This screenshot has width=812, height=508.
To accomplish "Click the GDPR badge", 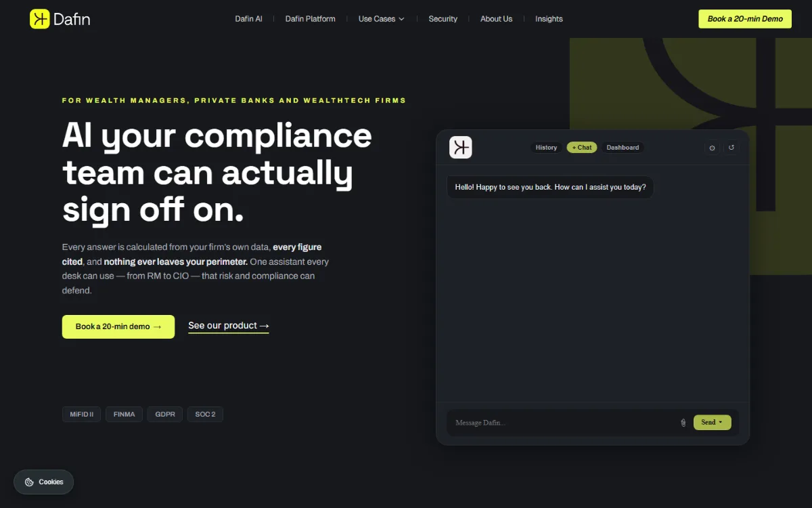I will pos(165,414).
